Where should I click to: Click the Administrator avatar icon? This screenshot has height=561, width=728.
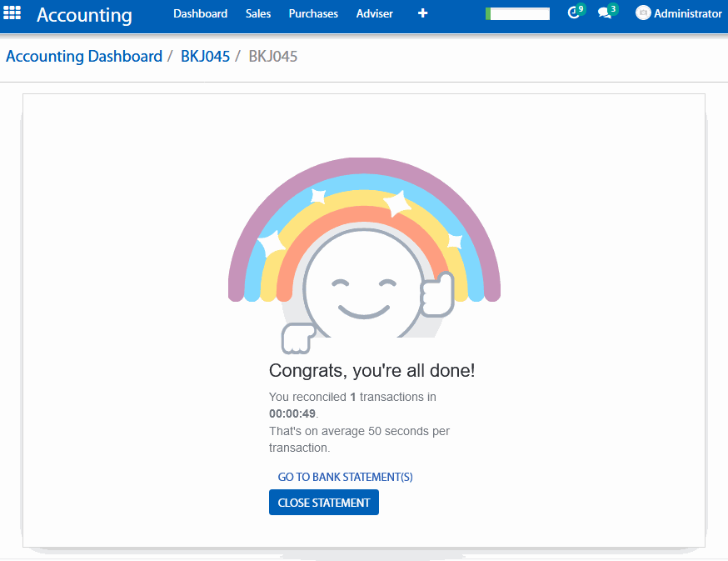tap(643, 13)
